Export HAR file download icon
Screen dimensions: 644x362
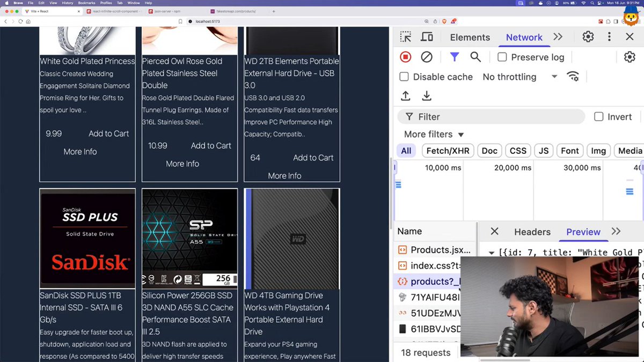click(427, 96)
